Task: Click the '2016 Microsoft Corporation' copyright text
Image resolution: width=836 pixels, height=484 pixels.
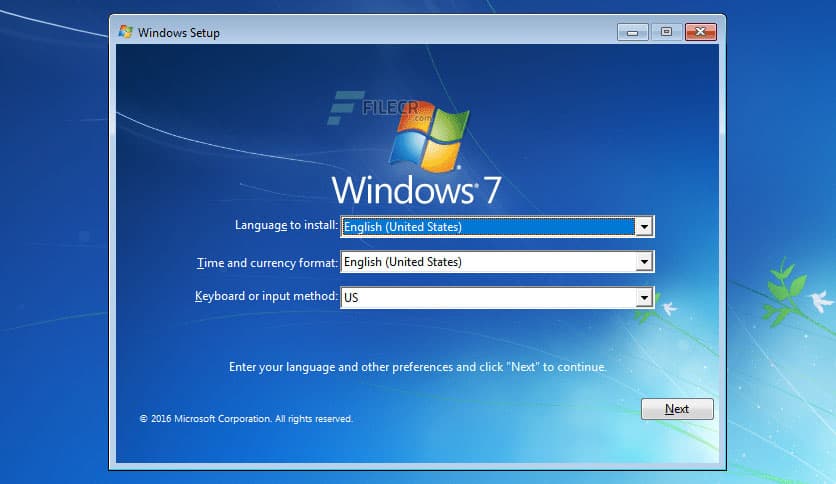Action: pos(246,418)
